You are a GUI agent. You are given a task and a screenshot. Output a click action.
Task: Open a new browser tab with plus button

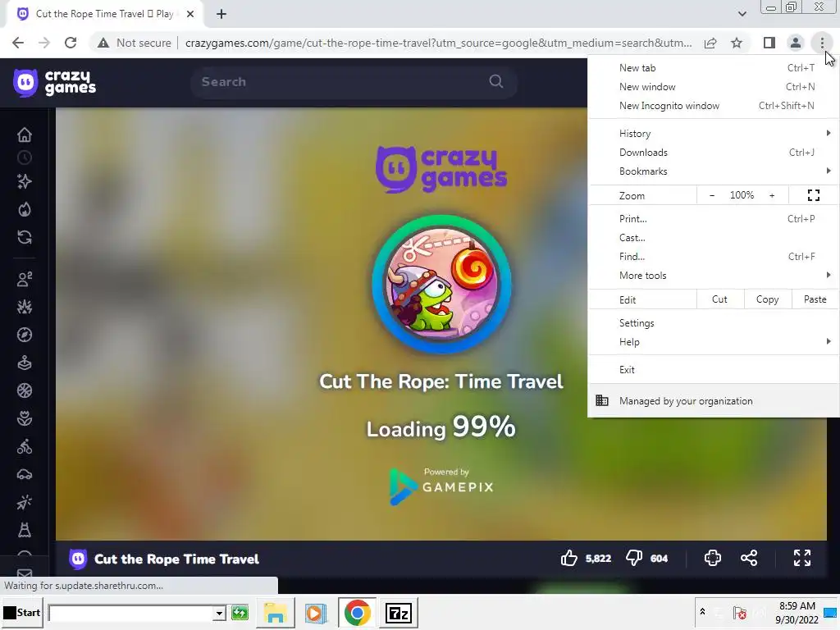click(x=221, y=14)
